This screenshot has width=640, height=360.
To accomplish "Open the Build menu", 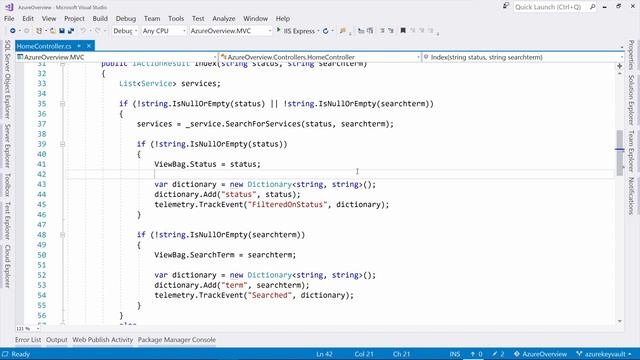I will (100, 18).
